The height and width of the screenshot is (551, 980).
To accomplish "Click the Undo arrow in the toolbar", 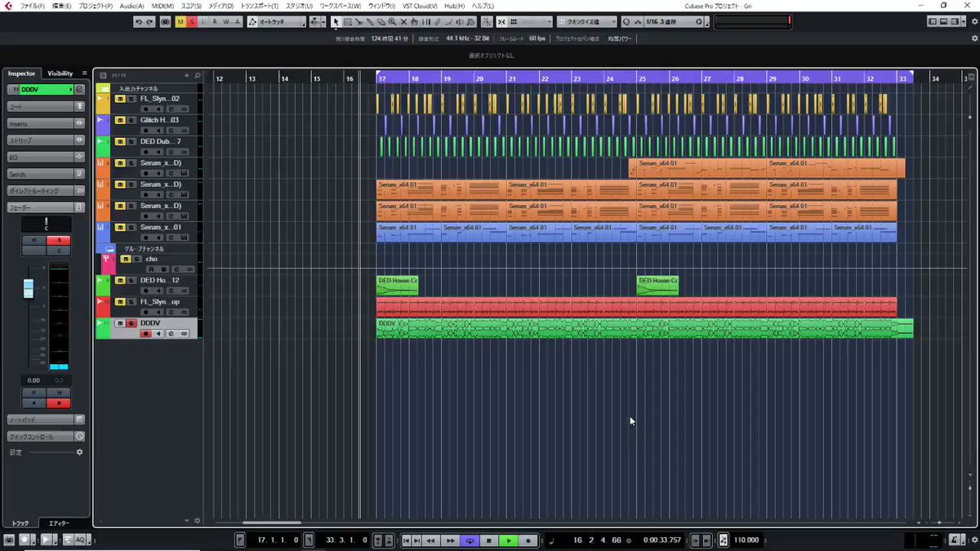I will [138, 21].
